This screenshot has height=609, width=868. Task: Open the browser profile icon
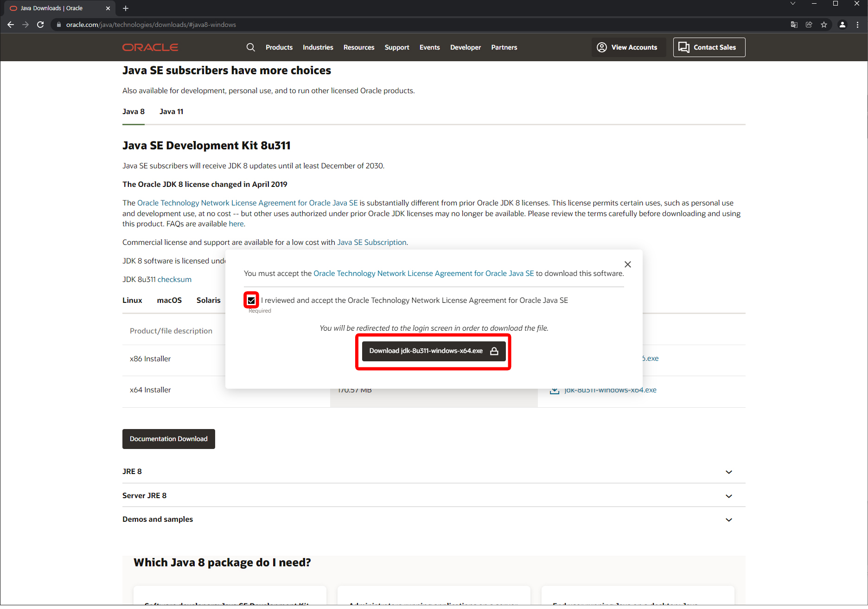[x=842, y=25]
